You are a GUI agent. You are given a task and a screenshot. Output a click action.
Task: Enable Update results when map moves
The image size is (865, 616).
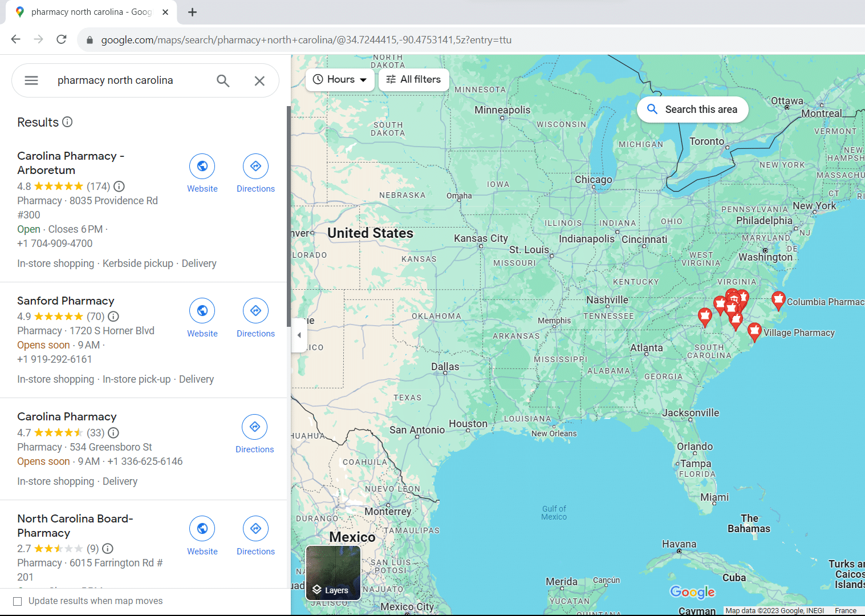point(18,601)
